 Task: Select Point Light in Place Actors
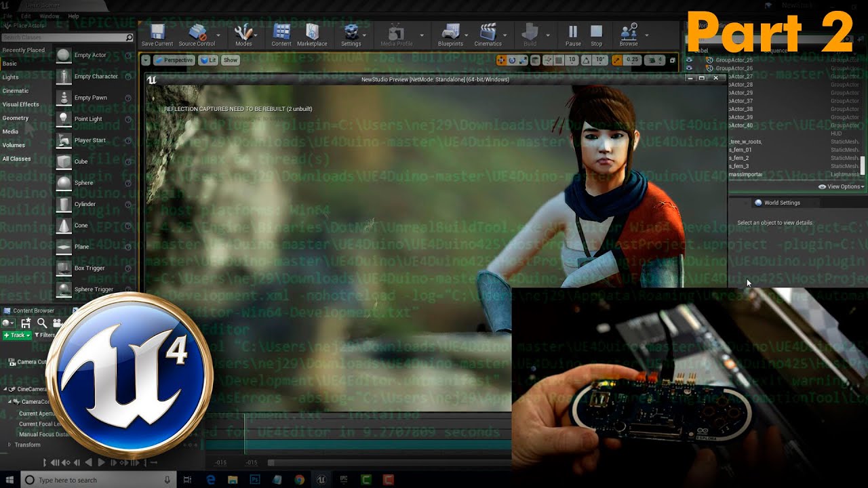94,119
